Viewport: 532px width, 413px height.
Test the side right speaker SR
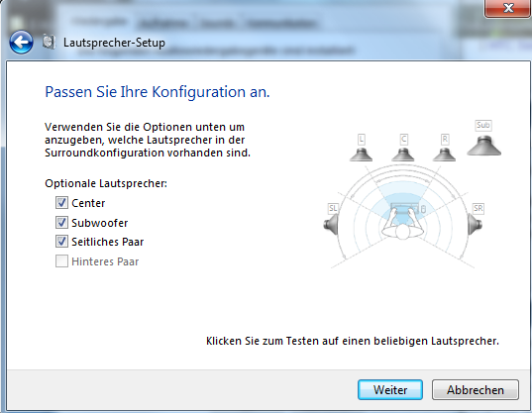475,224
